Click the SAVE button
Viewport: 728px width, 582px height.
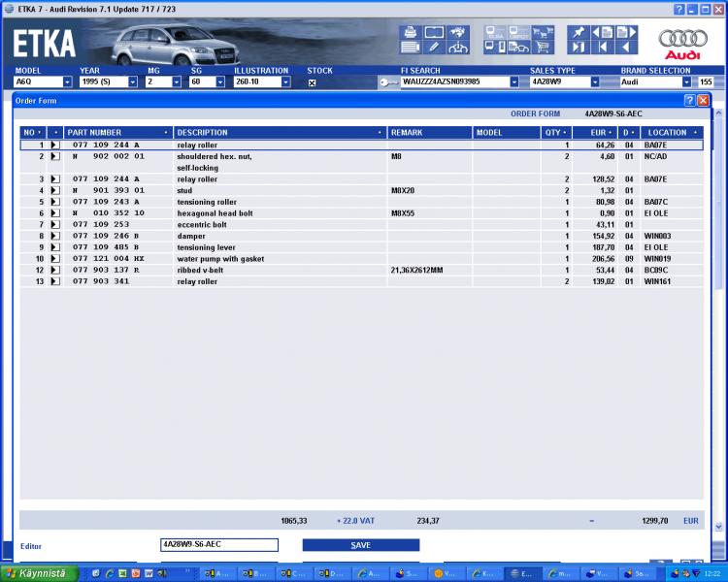(x=360, y=545)
